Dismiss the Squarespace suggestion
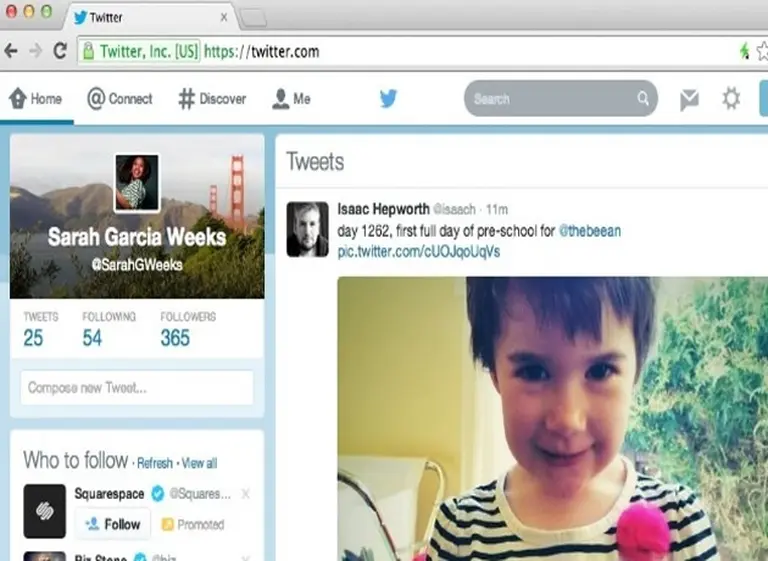 (x=245, y=494)
